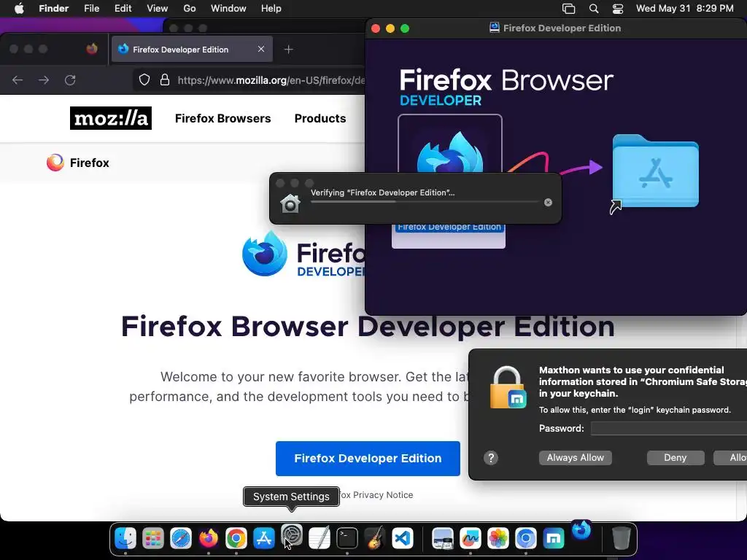This screenshot has height=560, width=747.
Task: Click Deny in keychain dialog
Action: coord(675,458)
